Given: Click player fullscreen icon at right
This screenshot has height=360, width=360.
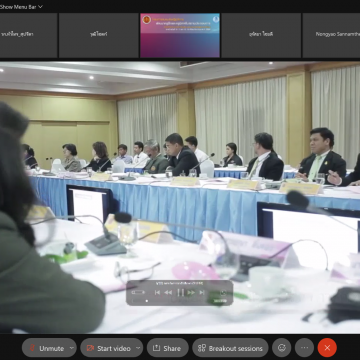Looking at the screenshot, I should 223,293.
